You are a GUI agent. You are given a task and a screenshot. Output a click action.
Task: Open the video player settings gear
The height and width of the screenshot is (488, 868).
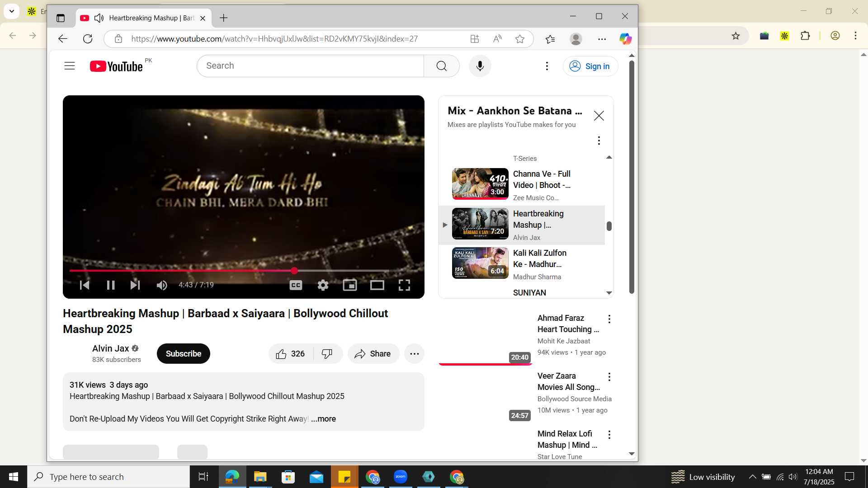click(323, 285)
